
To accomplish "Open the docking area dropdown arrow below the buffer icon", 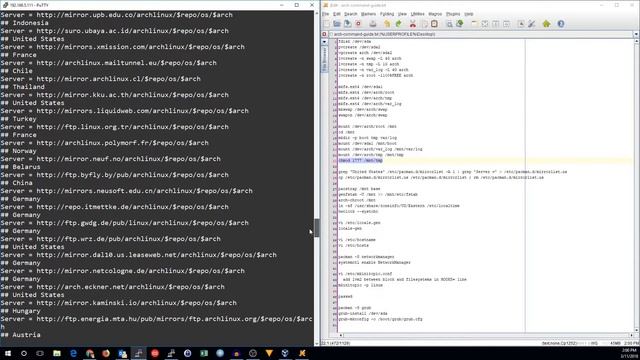I will (x=324, y=42).
